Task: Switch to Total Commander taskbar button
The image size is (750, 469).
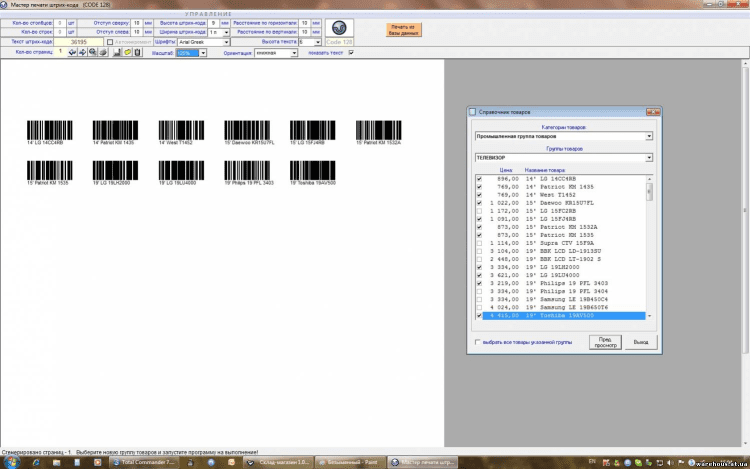Action: [143, 462]
